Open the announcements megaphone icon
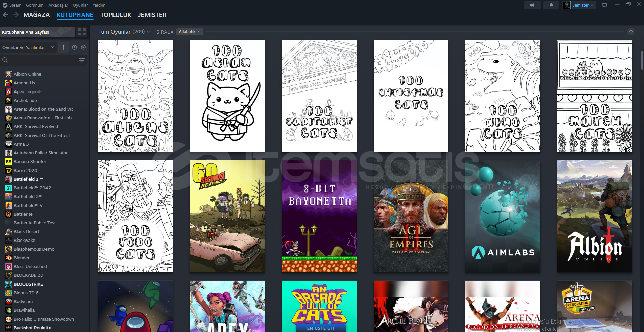 [533, 5]
